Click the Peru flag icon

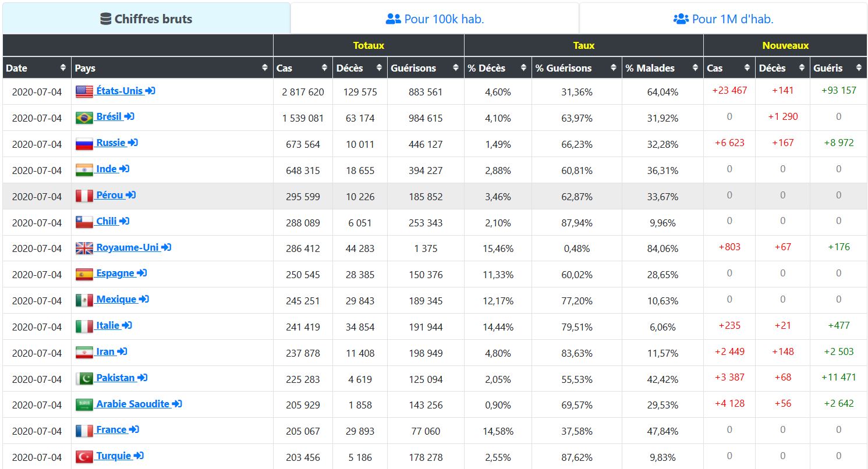(84, 196)
